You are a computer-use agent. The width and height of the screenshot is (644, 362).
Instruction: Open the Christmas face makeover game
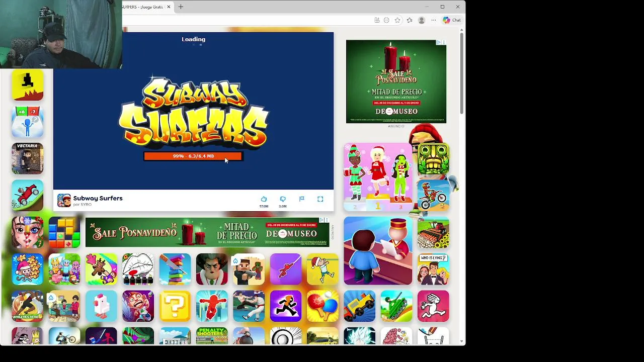[27, 232]
